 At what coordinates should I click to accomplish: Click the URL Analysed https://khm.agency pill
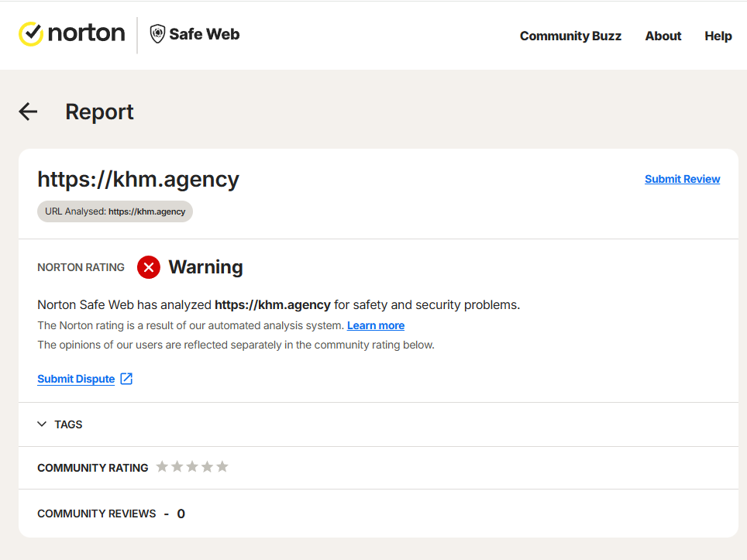click(x=115, y=211)
